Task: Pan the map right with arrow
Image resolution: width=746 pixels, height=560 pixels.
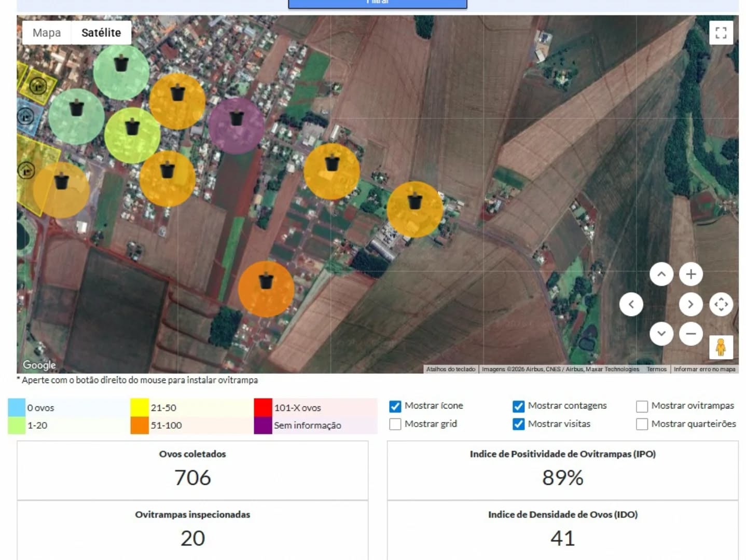Action: coord(690,304)
